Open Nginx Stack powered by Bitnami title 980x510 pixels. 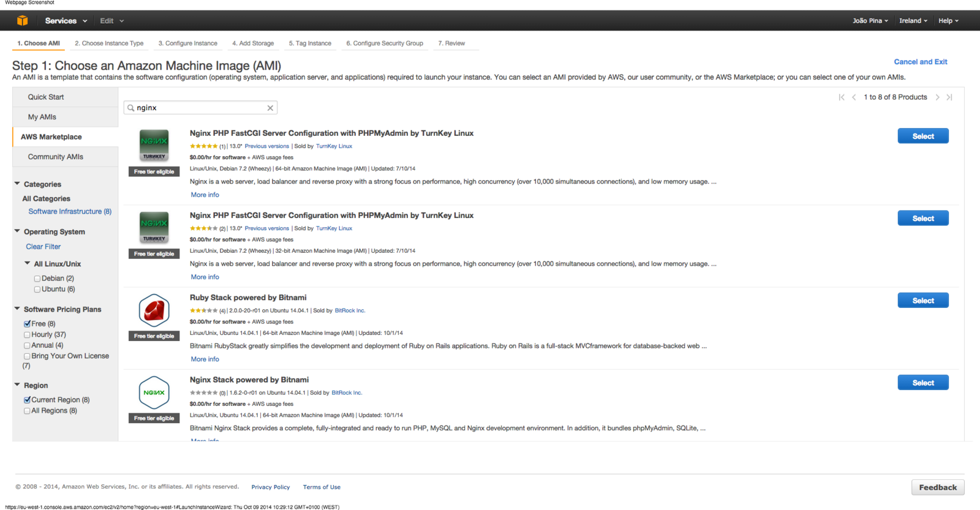coord(249,380)
